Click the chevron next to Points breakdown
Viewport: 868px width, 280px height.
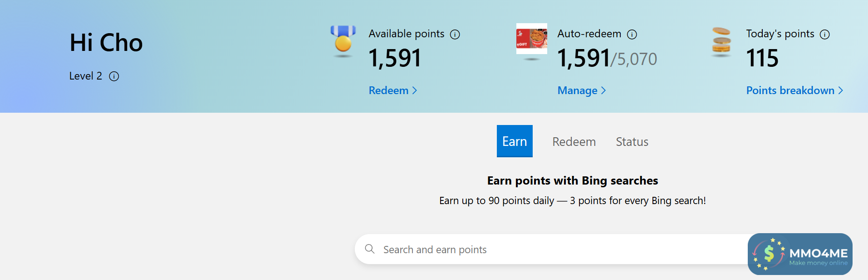click(x=841, y=90)
